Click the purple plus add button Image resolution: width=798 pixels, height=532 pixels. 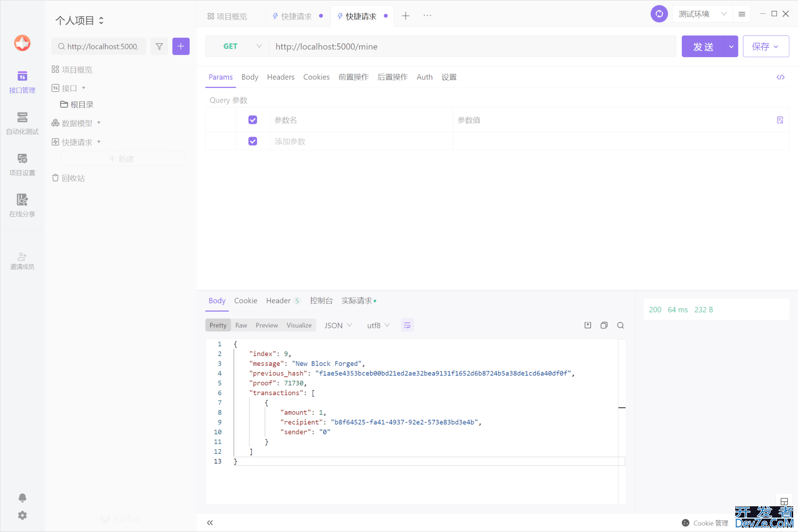[x=181, y=46]
